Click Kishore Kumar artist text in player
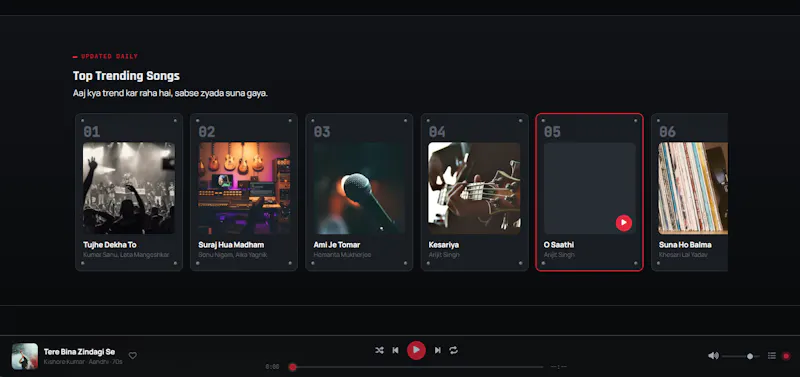Screen dimensions: 800x377 64,362
